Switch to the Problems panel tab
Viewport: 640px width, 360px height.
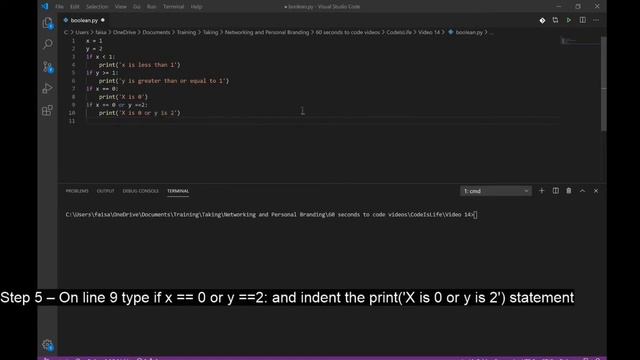tap(77, 191)
